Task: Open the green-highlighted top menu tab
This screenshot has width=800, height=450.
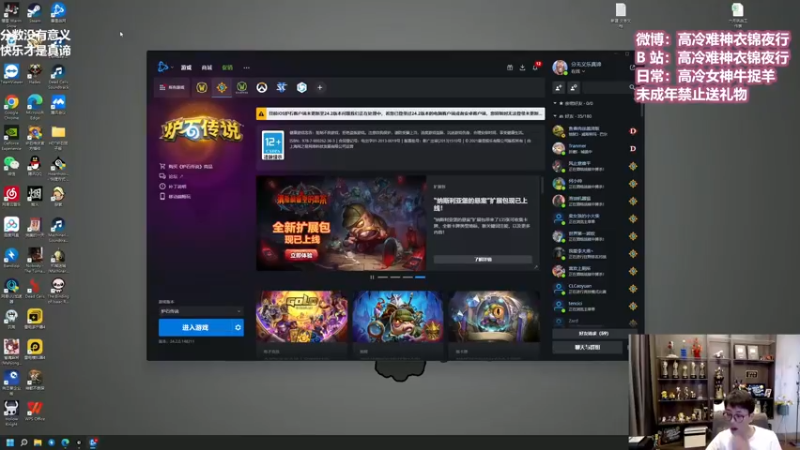Action: click(x=227, y=67)
